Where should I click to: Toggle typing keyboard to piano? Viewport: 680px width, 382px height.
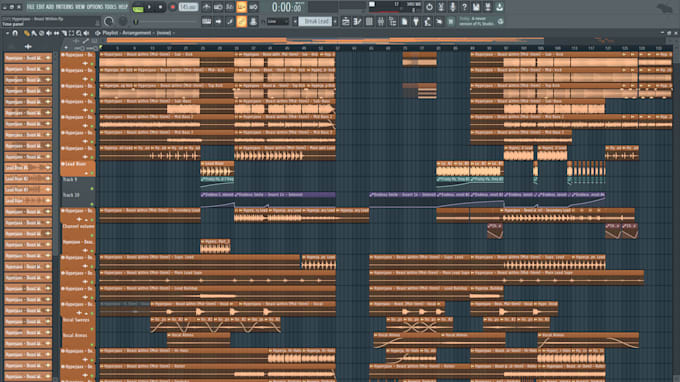pyautogui.click(x=207, y=21)
